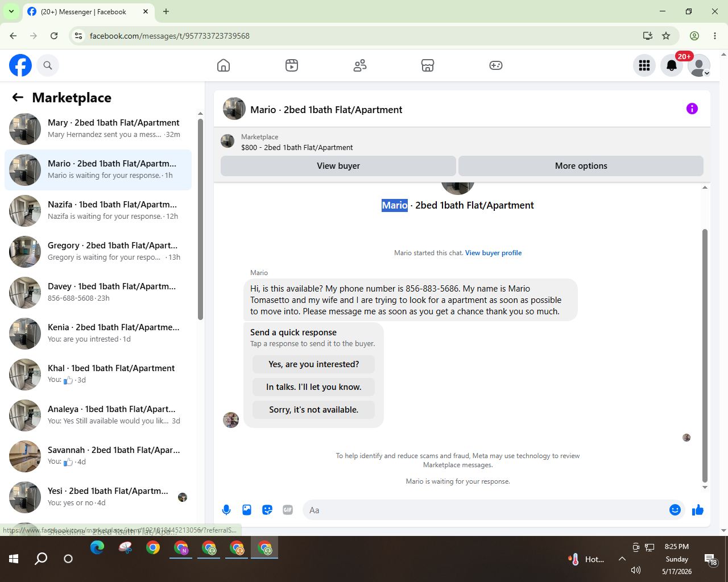This screenshot has width=728, height=582.
Task: Open Khal's 1bed 1bath conversation
Action: 98,375
